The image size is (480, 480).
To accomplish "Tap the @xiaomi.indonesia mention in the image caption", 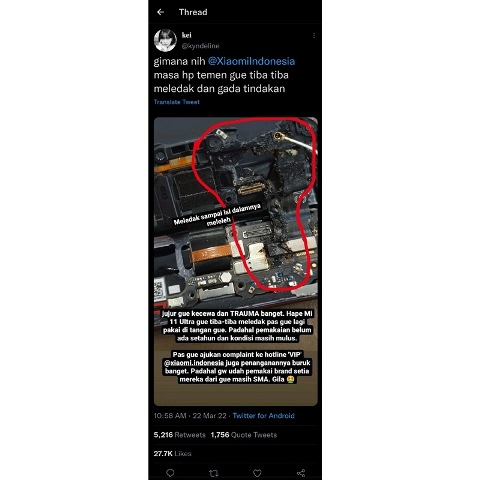I will pos(194,363).
